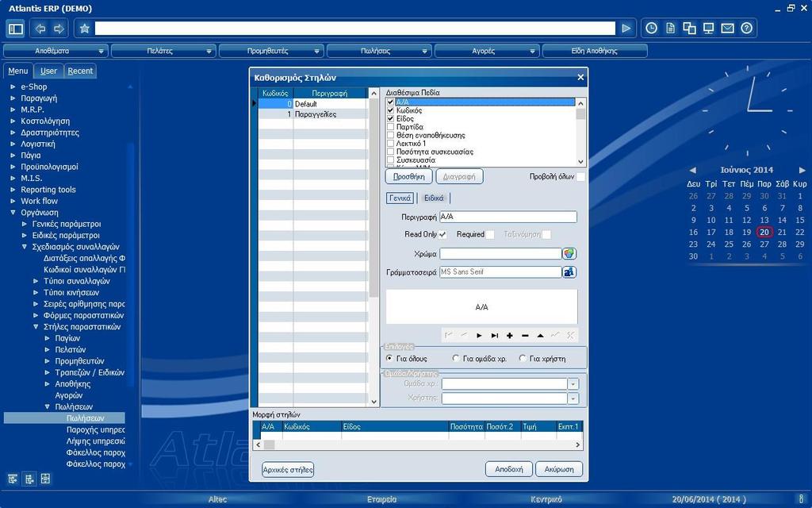Click the last record navigator button
This screenshot has width=812, height=508.
pyautogui.click(x=495, y=336)
